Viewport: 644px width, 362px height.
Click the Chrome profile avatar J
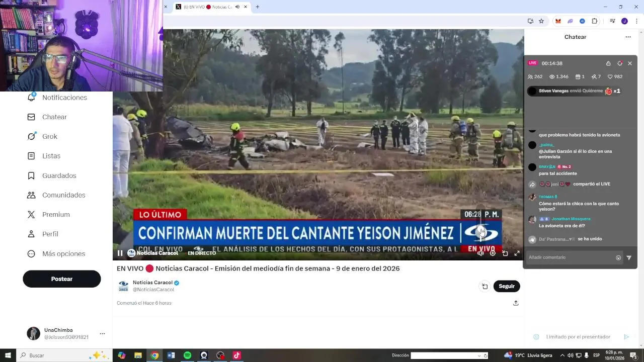pos(624,21)
